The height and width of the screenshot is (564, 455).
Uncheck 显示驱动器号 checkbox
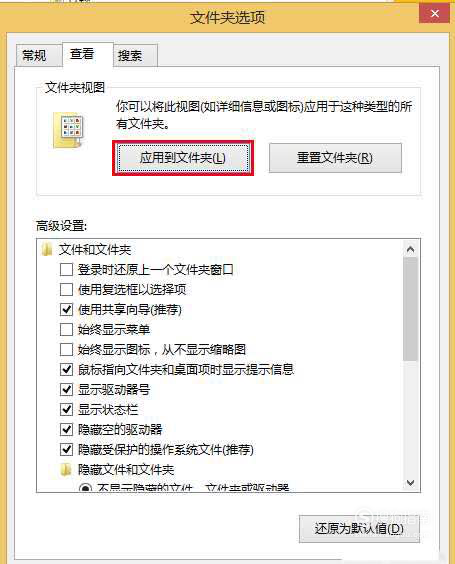point(66,390)
